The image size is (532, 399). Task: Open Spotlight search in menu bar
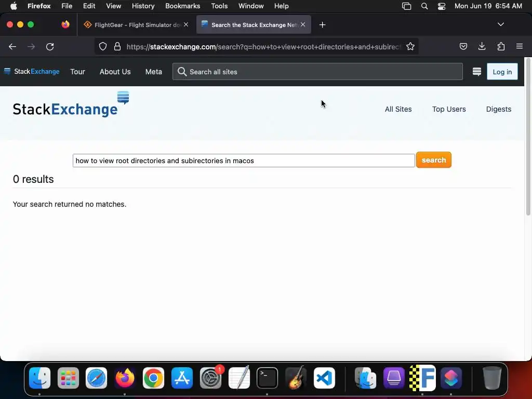point(424,6)
